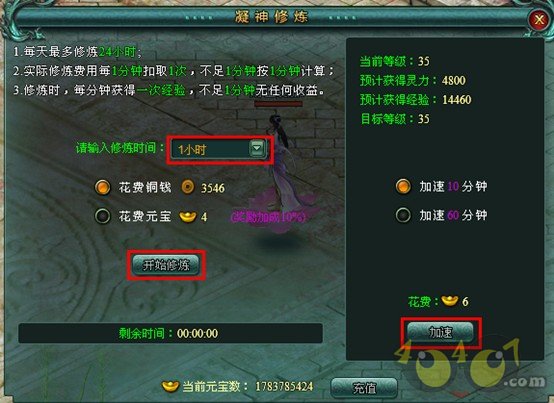Select the 花费铜钱 radio option

pos(102,187)
